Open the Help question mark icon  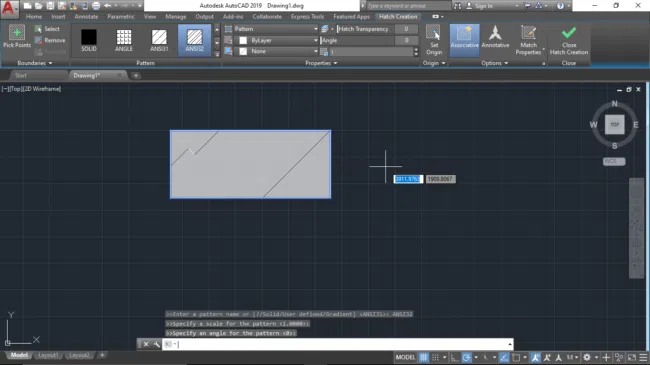[560, 6]
